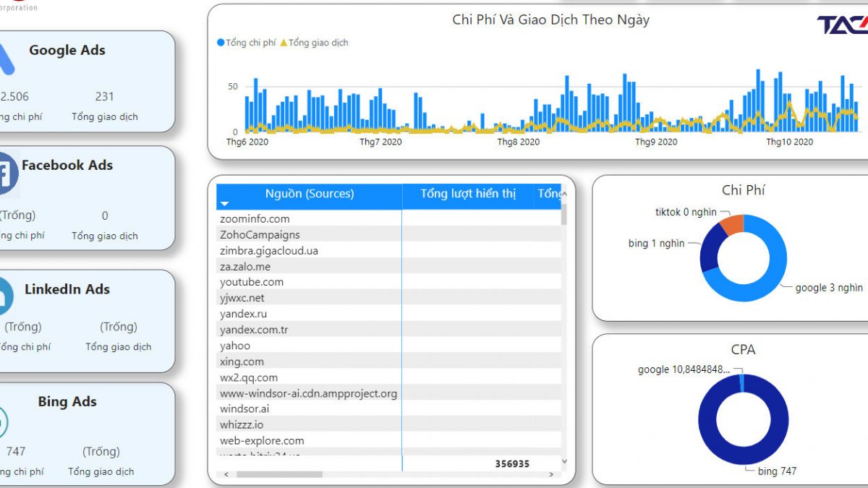The height and width of the screenshot is (488, 868).
Task: Click the LinkedIn logo in LinkedIn Ads card
Action: (6, 297)
